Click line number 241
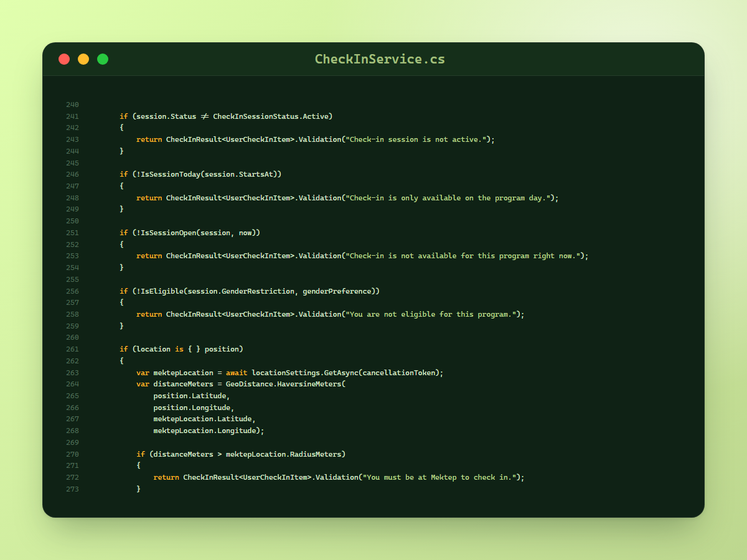This screenshot has height=560, width=747. (72, 116)
